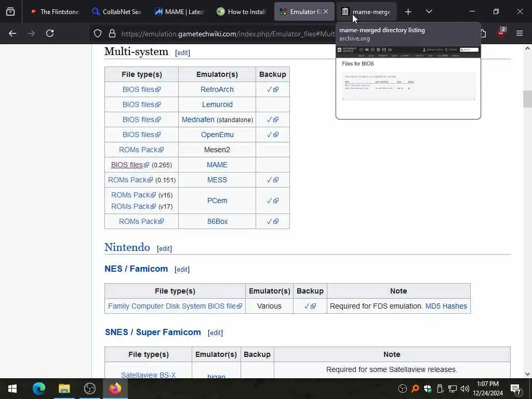Open BIOS files link for RetroArch
Viewport: 532px width, 399px height.
coord(141,89)
